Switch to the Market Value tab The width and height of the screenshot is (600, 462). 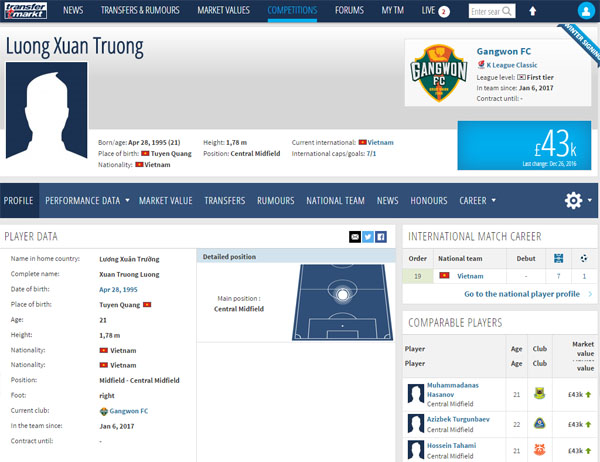coord(166,201)
